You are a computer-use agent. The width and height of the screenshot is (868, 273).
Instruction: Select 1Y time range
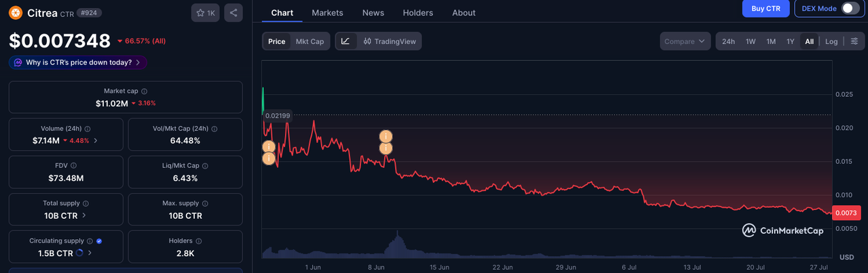(x=791, y=41)
